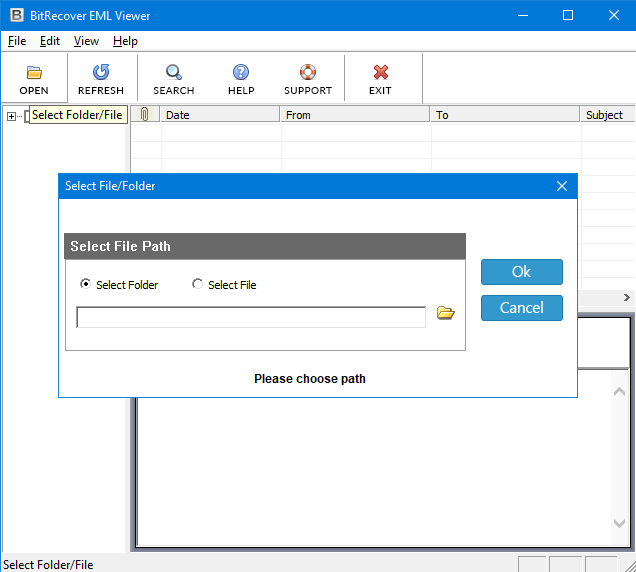Click the HELP question mark icon
The height and width of the screenshot is (572, 636).
[241, 72]
